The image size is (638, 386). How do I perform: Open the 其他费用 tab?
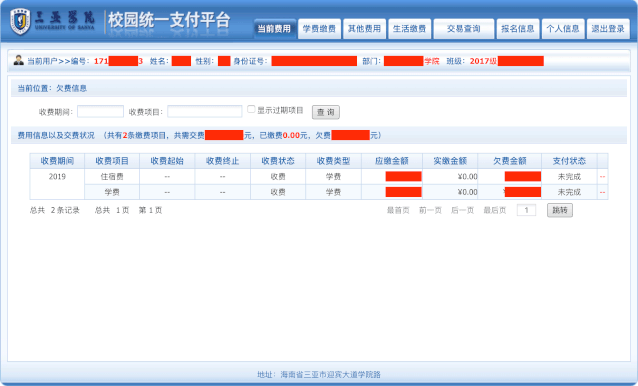pos(364,29)
